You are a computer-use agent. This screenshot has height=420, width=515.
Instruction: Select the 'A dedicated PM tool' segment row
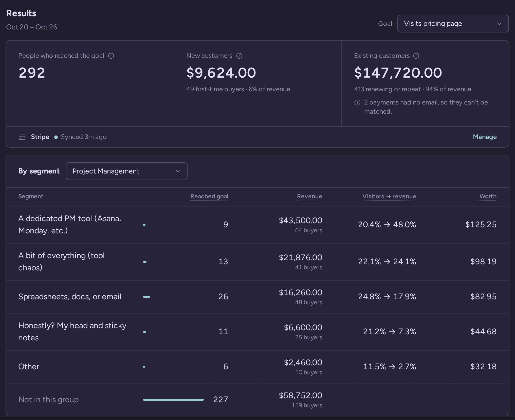pyautogui.click(x=257, y=225)
